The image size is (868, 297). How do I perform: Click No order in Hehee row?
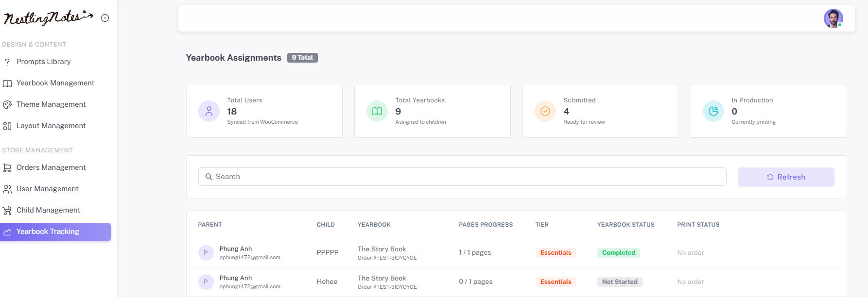(x=691, y=282)
